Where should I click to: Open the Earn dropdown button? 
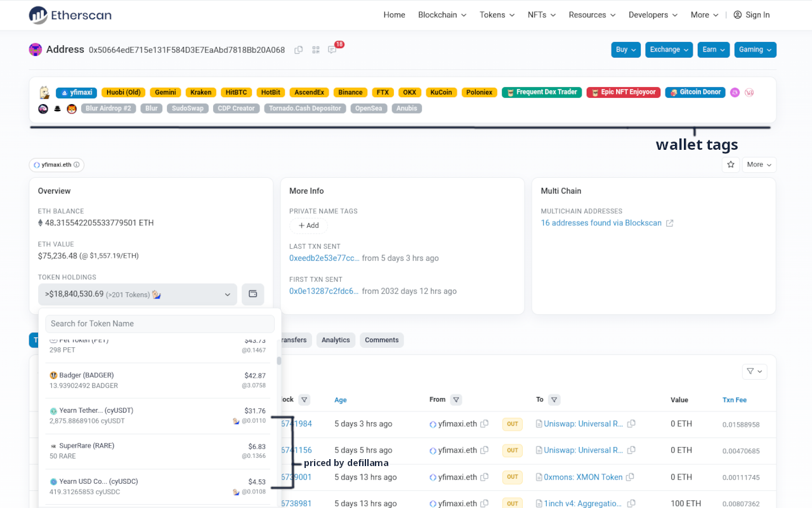pyautogui.click(x=714, y=50)
